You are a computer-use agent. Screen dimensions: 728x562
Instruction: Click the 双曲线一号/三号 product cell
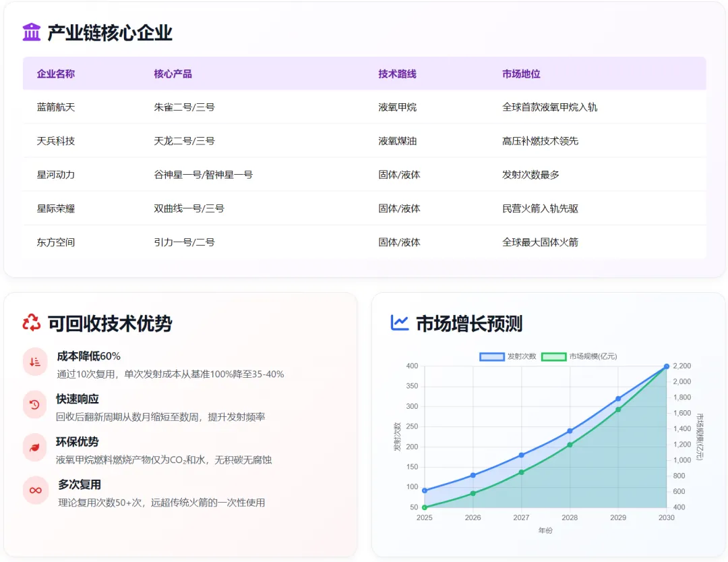pyautogui.click(x=189, y=208)
